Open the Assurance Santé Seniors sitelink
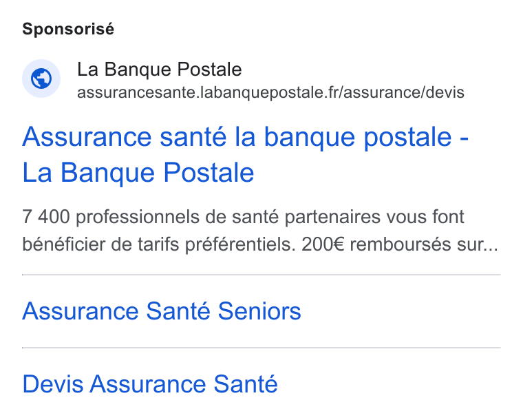The height and width of the screenshot is (420, 523). click(x=162, y=311)
